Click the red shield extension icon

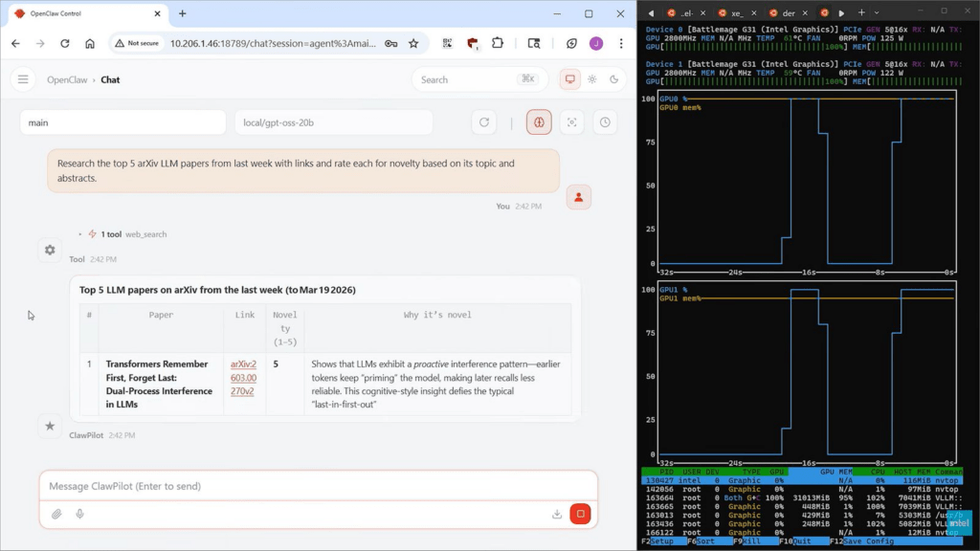coord(473,43)
